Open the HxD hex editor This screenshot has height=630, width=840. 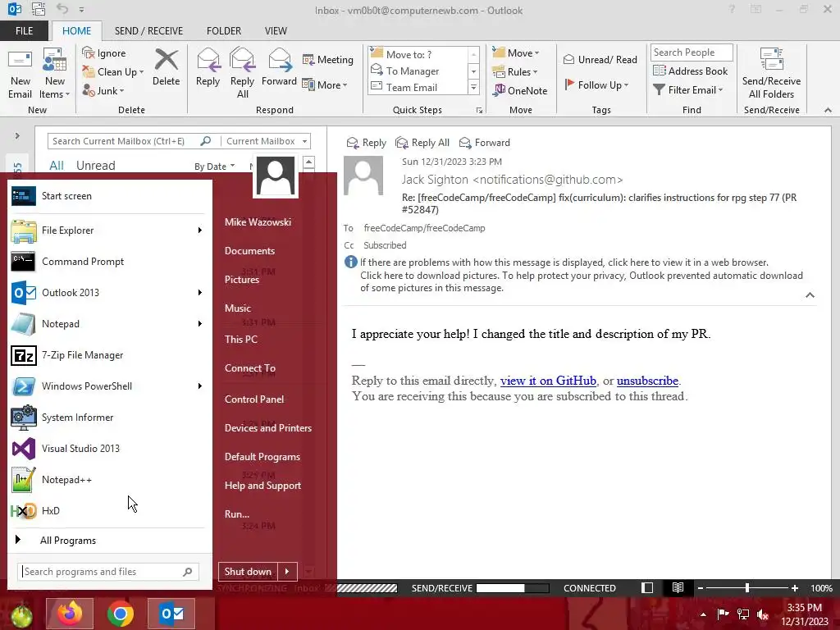click(110, 511)
